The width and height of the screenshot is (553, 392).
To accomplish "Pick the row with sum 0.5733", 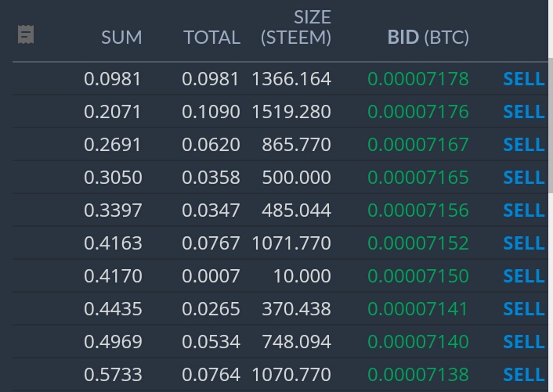I will coord(280,374).
